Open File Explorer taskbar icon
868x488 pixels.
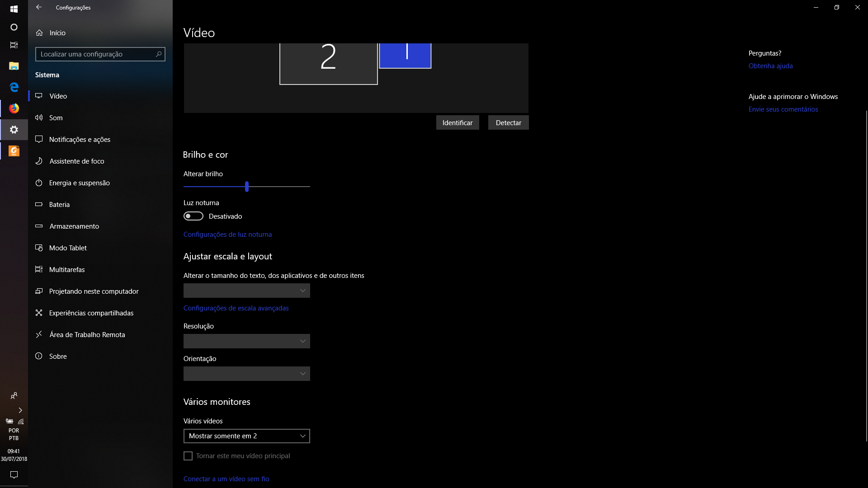[14, 66]
